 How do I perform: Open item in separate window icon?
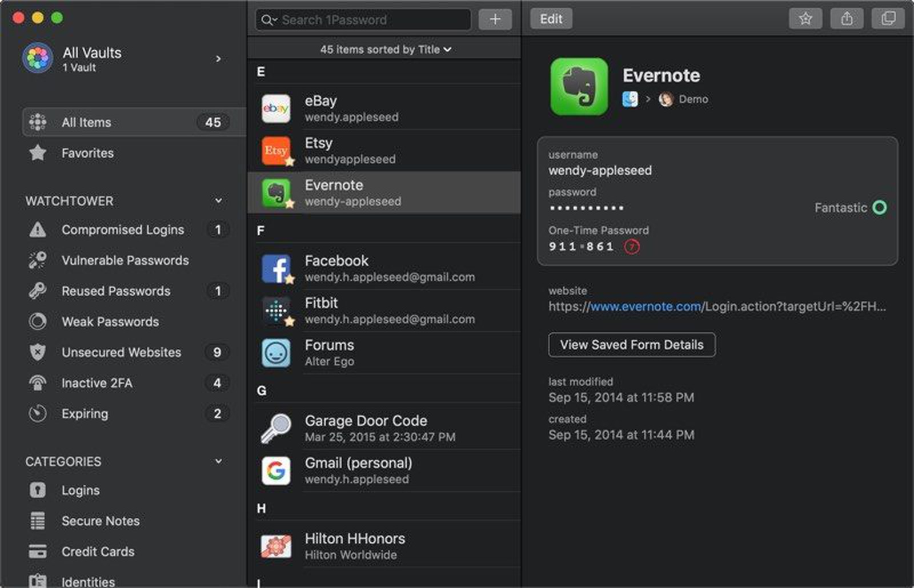pos(888,19)
